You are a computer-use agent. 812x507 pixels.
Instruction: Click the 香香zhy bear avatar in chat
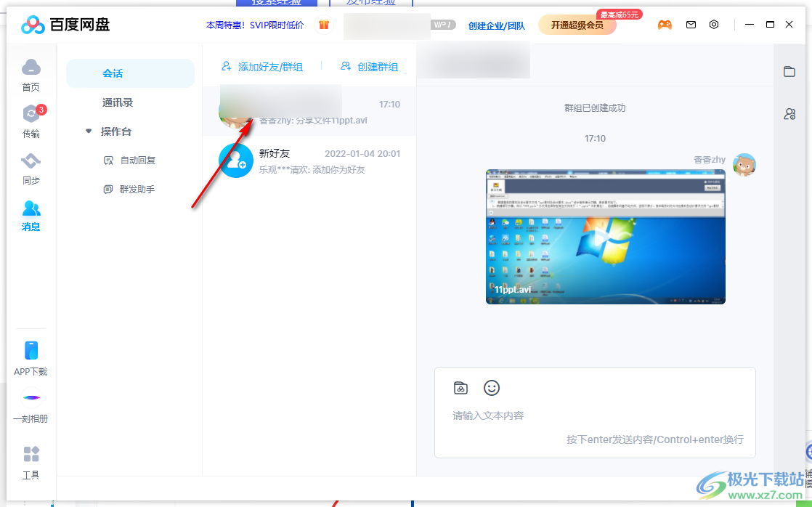click(744, 165)
